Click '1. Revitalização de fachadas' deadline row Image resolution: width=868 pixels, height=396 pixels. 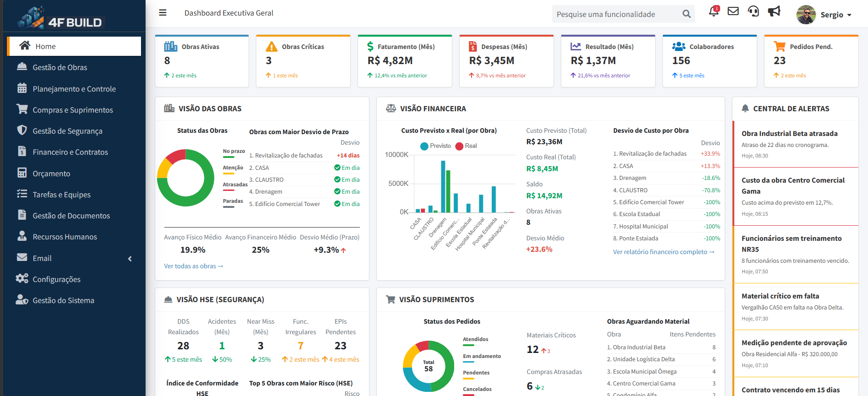304,156
